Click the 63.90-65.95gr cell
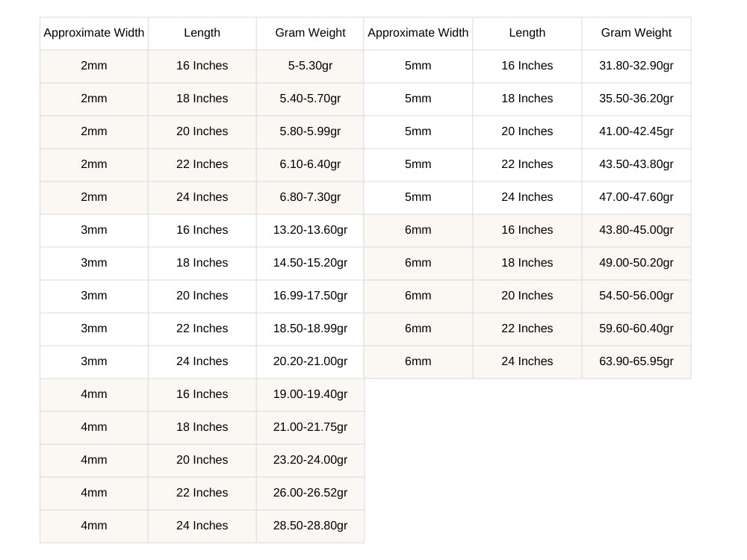The image size is (747, 560). [x=636, y=361]
